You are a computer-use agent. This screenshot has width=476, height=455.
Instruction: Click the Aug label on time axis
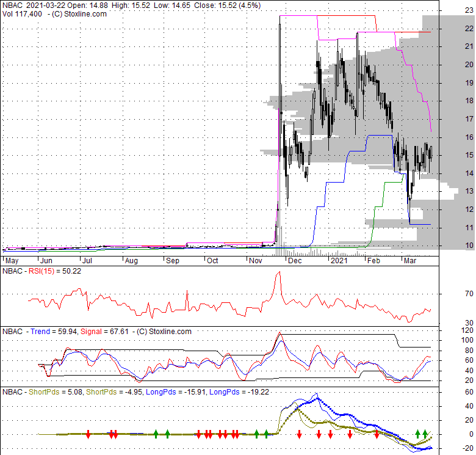(131, 261)
